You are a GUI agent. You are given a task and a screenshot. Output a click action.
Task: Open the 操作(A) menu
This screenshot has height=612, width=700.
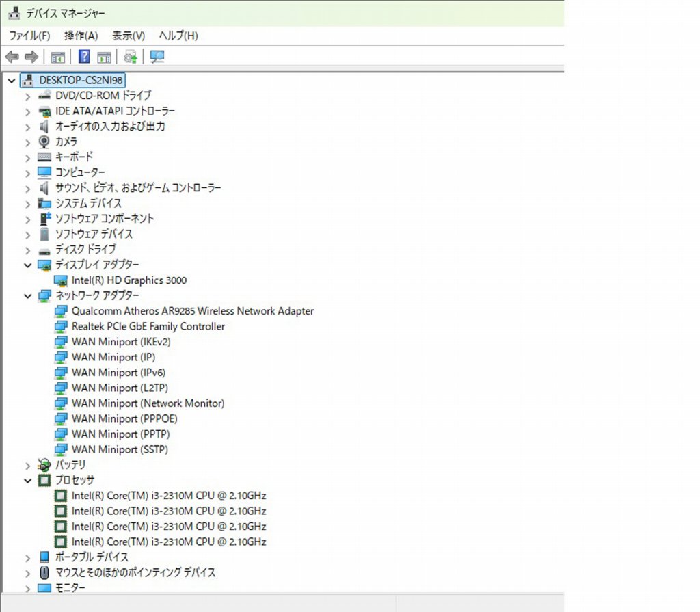click(81, 36)
